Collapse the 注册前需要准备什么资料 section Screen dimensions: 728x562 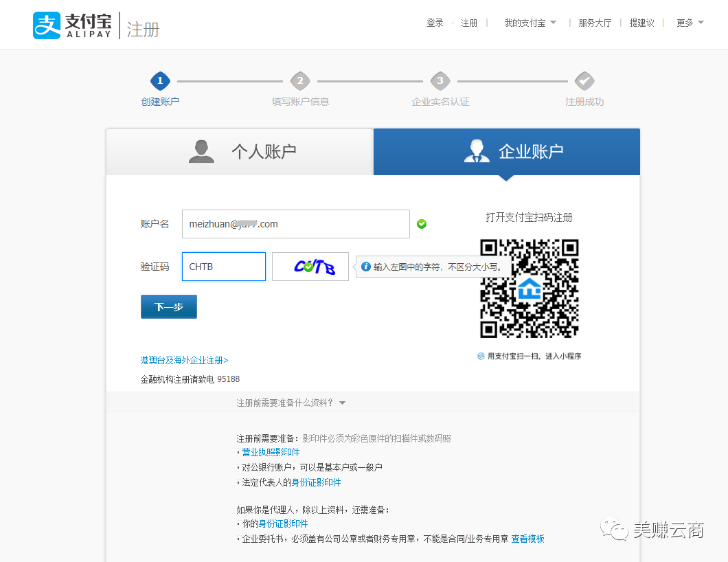point(291,403)
